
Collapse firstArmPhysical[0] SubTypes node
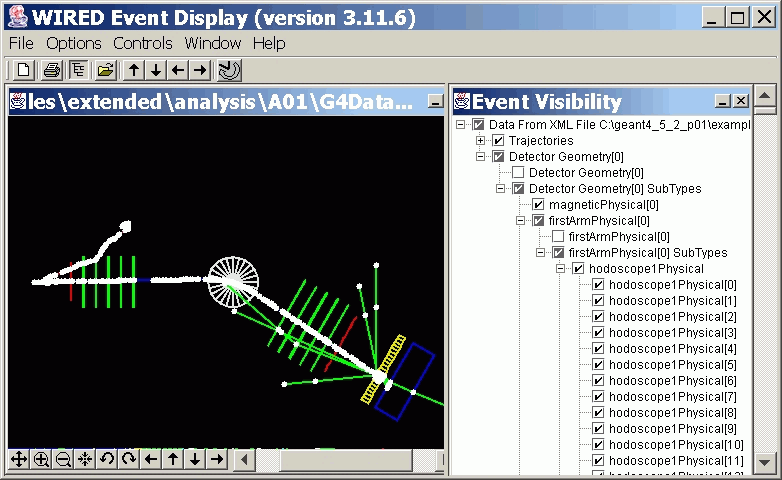[541, 252]
